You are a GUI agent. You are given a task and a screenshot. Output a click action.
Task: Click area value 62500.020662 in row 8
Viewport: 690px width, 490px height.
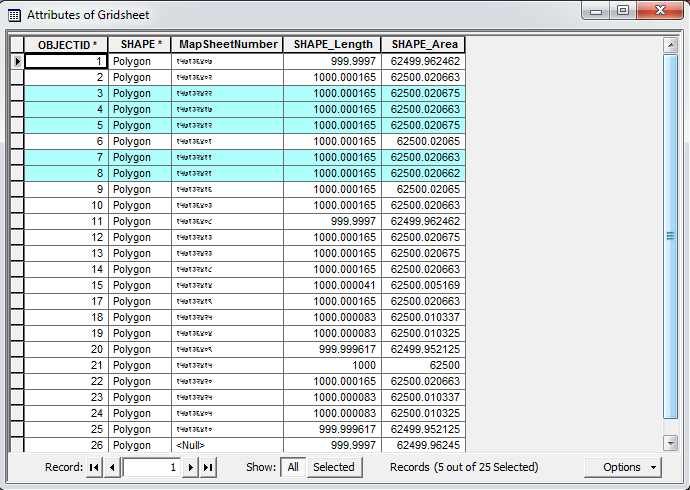pos(423,173)
